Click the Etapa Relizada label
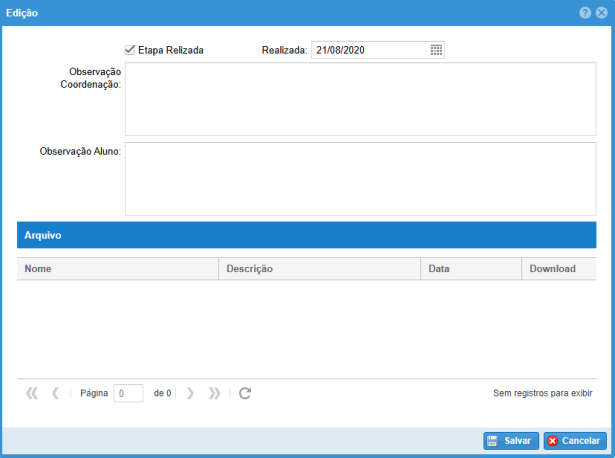The width and height of the screenshot is (615, 458). 171,50
